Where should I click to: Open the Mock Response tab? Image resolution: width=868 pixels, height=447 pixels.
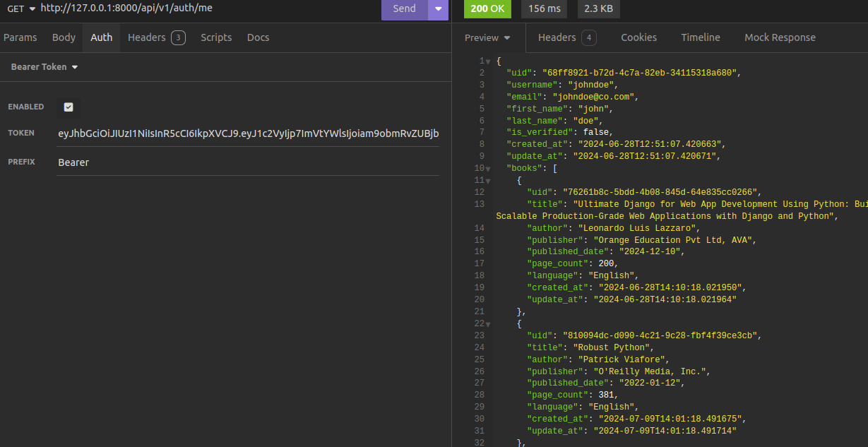[x=780, y=37]
